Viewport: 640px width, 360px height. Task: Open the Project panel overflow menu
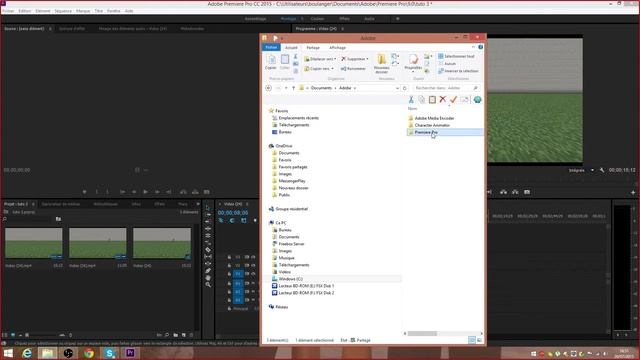coord(198,204)
